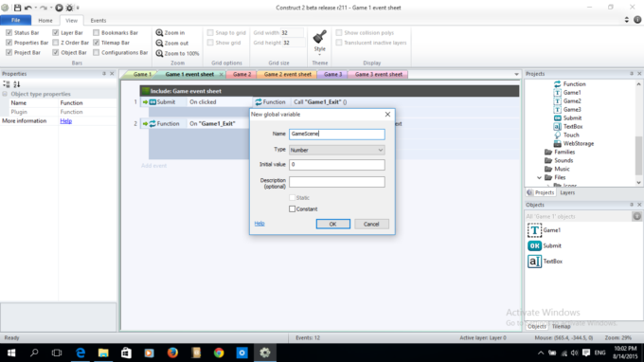Click the Zoom out magnifier icon
Screen dimensions: 644x362
pyautogui.click(x=159, y=43)
